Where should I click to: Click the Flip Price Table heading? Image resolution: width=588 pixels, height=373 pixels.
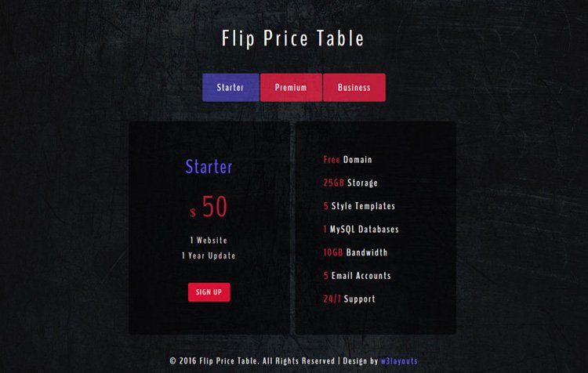[293, 38]
